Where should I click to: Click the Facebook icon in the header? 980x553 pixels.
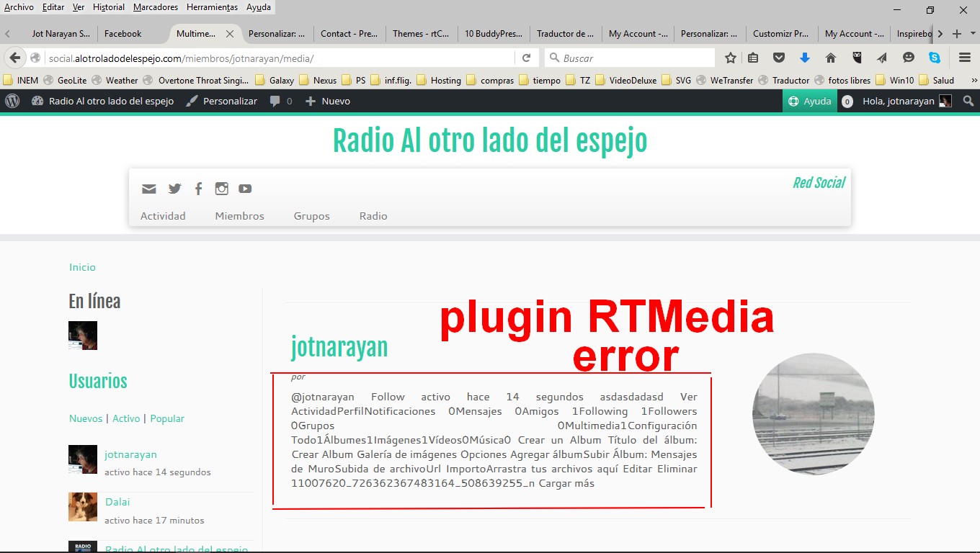[198, 189]
